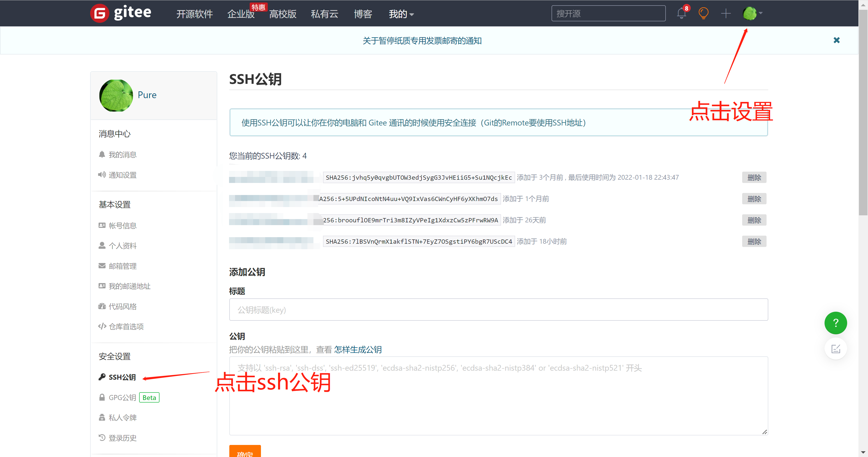Open 代码风格 settings

tap(122, 306)
